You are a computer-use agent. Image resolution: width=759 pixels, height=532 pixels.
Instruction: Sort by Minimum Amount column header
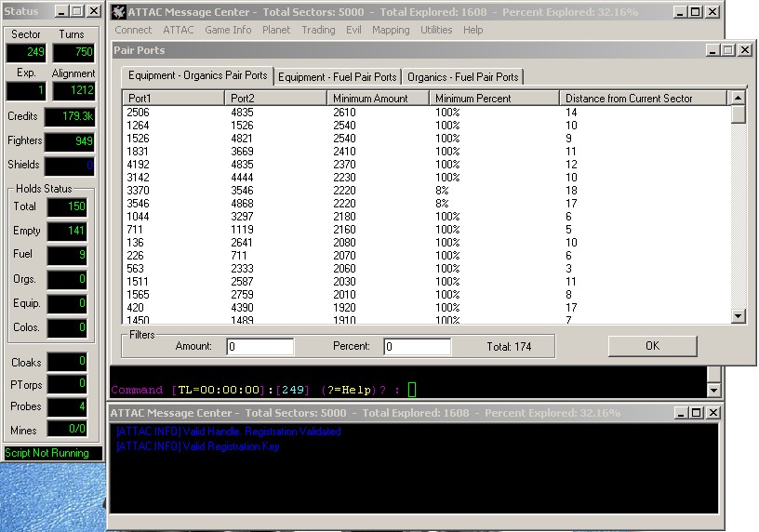(x=378, y=98)
